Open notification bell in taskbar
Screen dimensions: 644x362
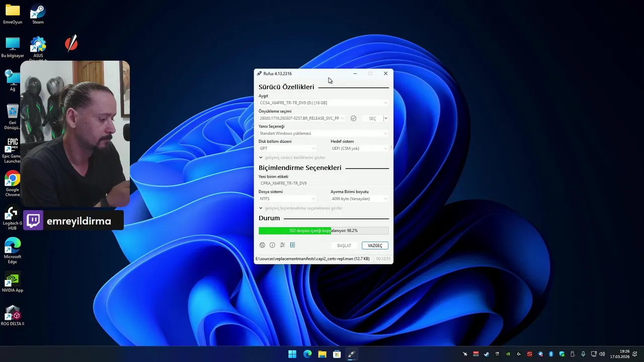[x=634, y=354]
